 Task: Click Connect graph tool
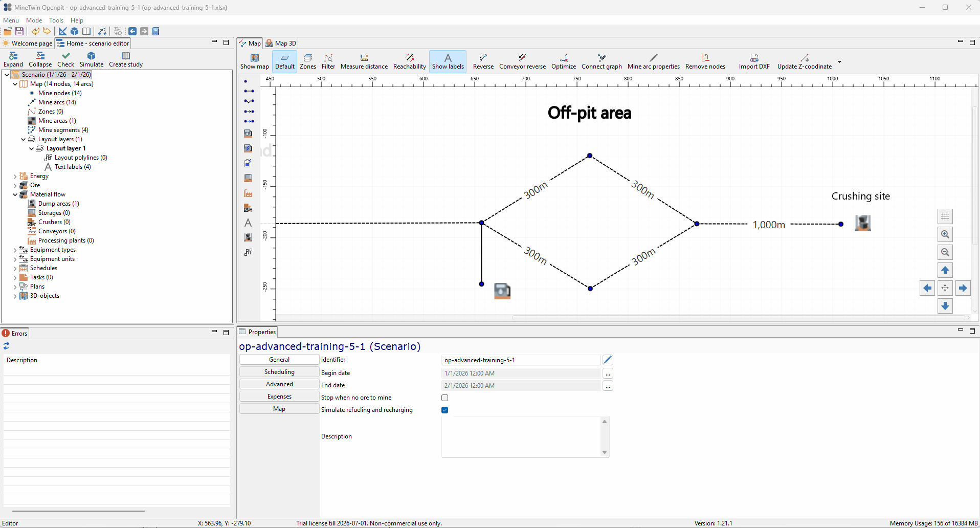tap(602, 61)
